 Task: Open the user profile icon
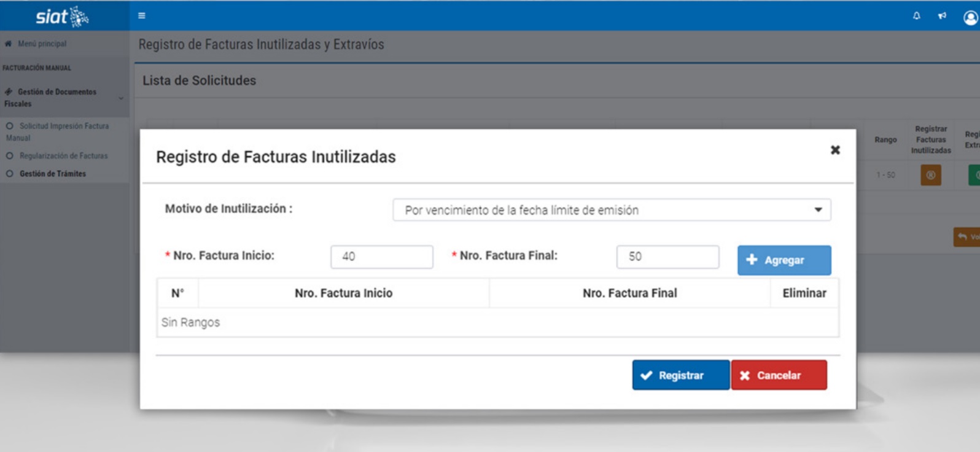[x=970, y=18]
